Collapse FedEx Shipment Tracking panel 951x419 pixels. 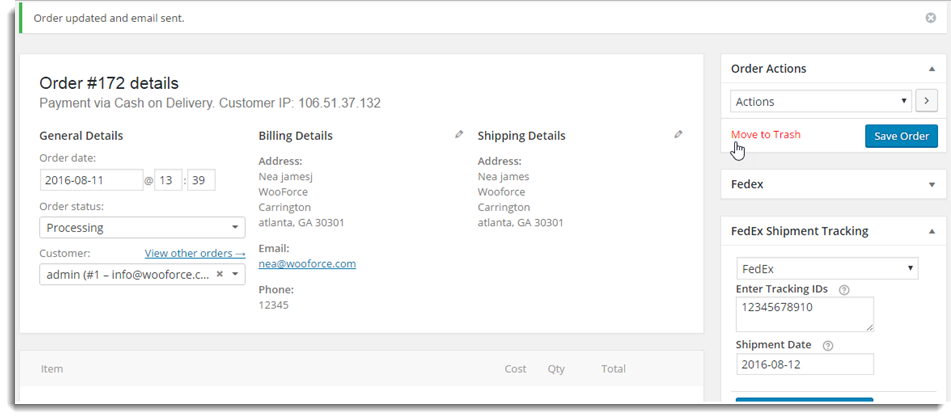[x=932, y=231]
